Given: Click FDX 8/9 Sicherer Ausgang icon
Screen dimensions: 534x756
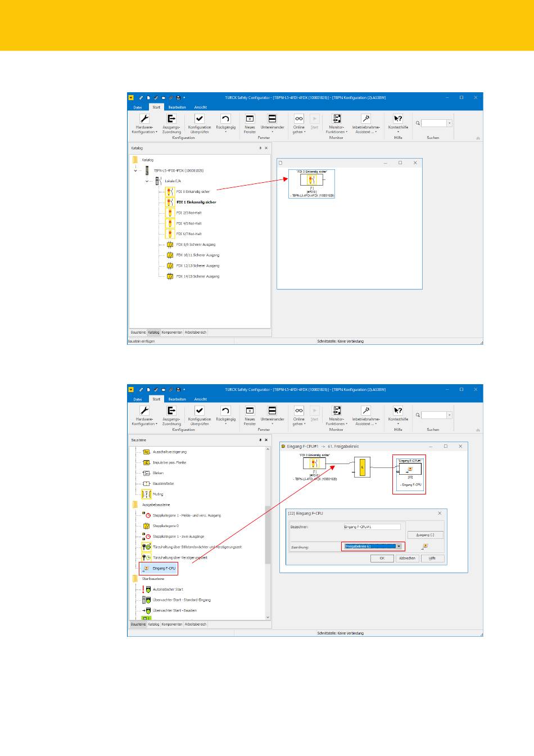Looking at the screenshot, I should (x=170, y=245).
